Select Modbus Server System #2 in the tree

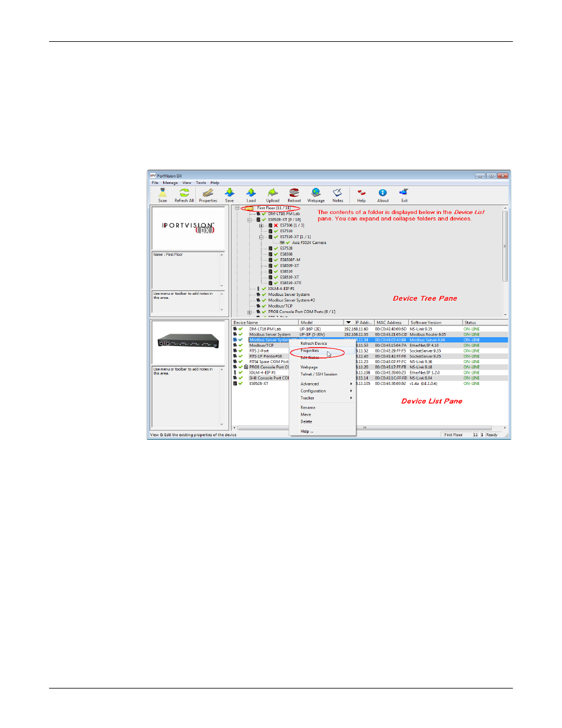[x=292, y=300]
